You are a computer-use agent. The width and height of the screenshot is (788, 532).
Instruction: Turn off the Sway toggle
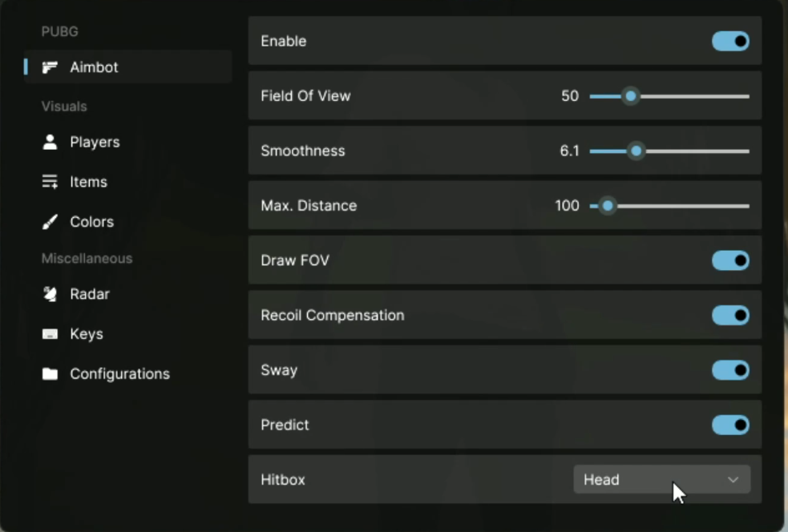[x=730, y=370]
